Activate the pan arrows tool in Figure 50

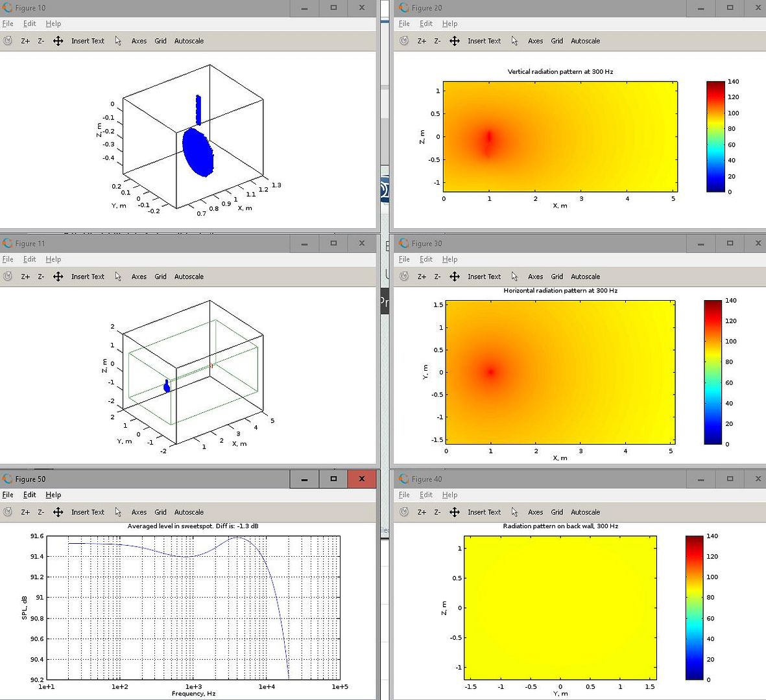pos(58,512)
